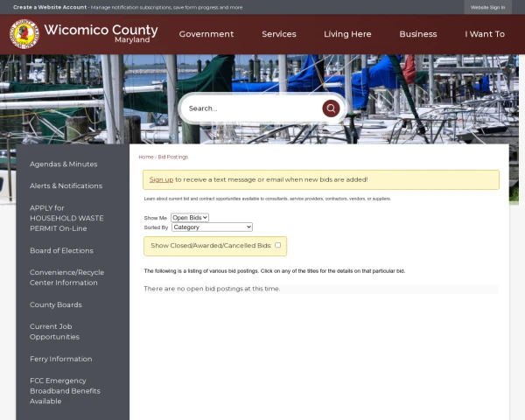Click the Website Sign In button
This screenshot has width=525, height=420.
pos(487,7)
